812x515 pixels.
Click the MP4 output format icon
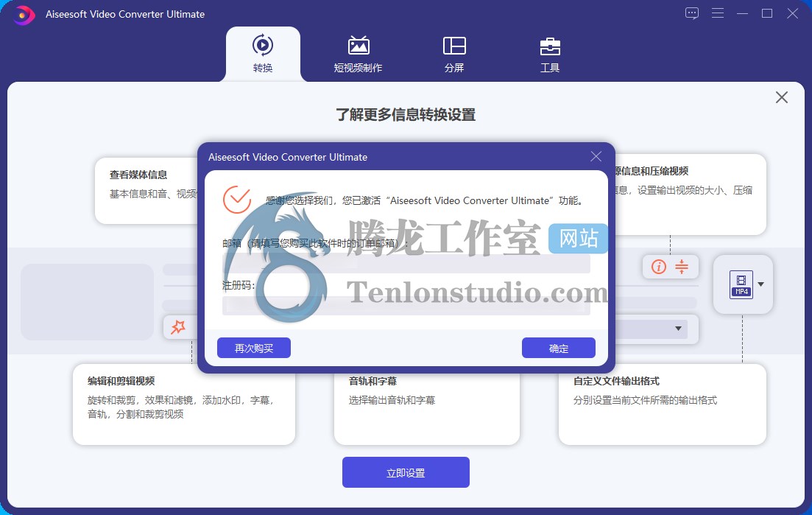click(741, 284)
